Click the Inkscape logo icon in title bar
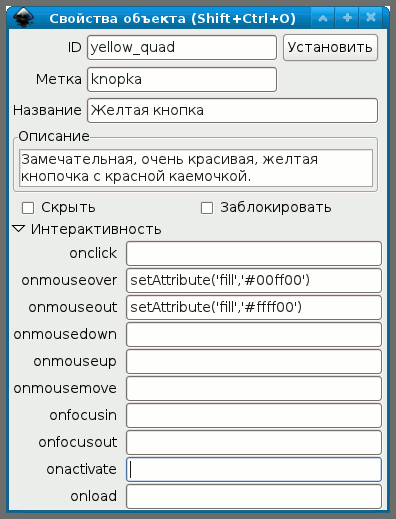Viewport: 396px width, 519px height. pos(24,18)
